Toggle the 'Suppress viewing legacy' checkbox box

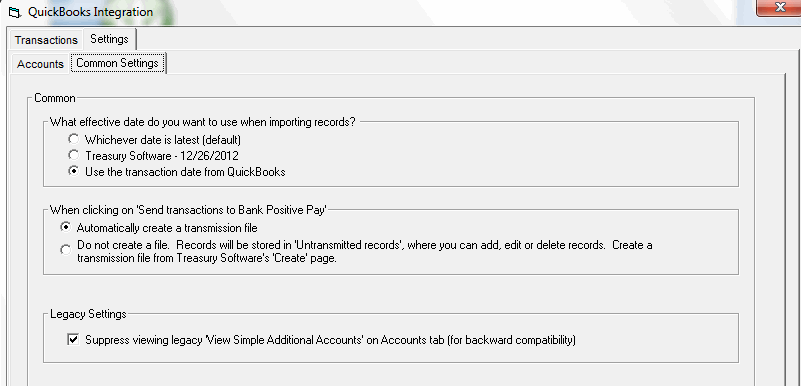click(x=74, y=340)
